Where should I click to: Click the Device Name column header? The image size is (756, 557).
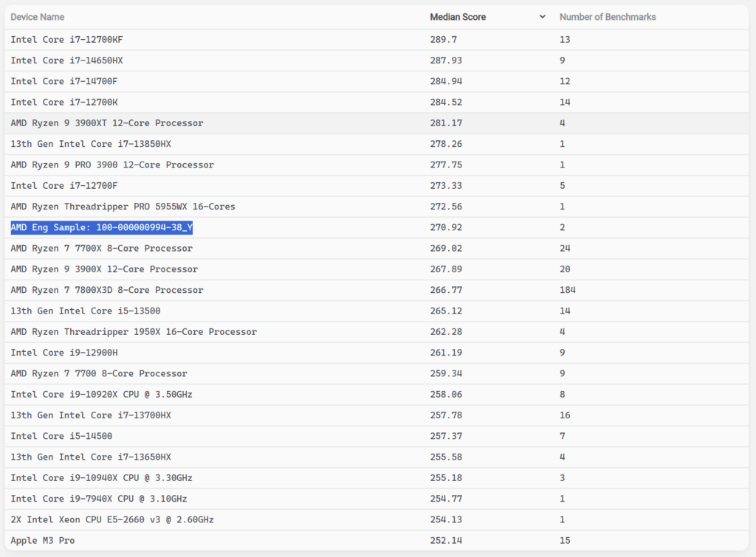pos(37,17)
